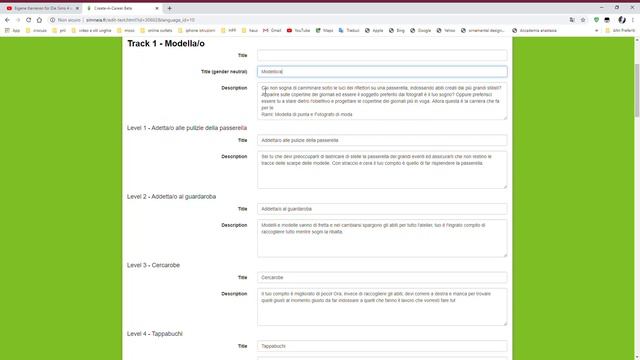Click the page vertical scrollbar thumb

point(637,90)
